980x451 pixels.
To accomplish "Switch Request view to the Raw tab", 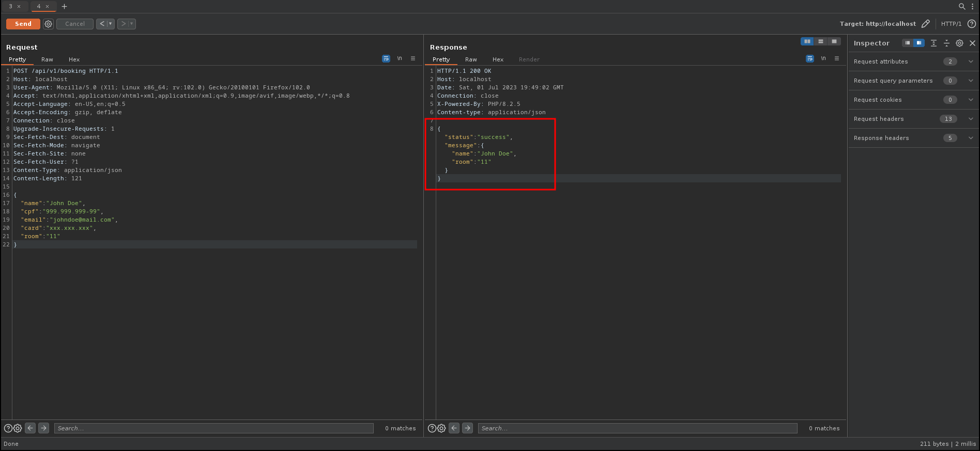I will [x=47, y=59].
